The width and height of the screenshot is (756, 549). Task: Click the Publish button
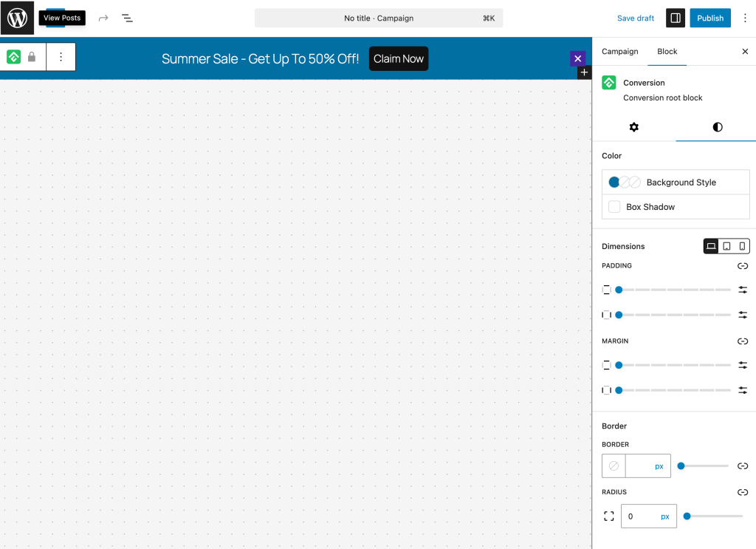click(709, 18)
